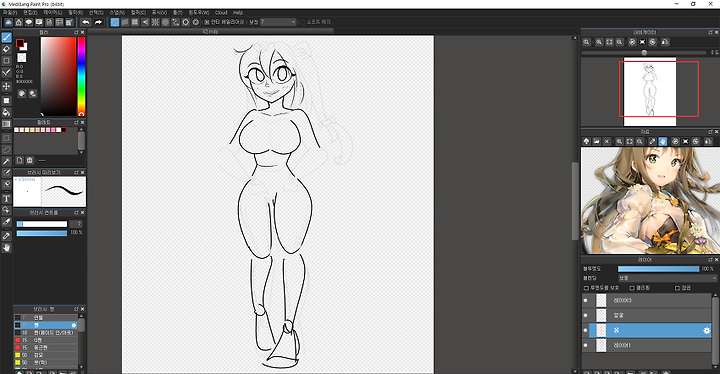The image size is (720, 374).
Task: Select the Bucket fill tool
Action: 6,112
